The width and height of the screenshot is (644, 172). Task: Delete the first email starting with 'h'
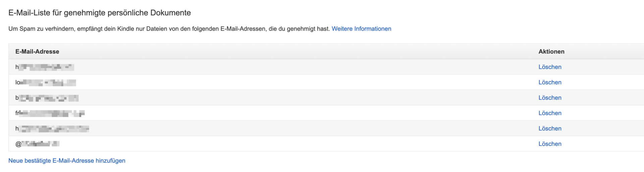tap(550, 67)
